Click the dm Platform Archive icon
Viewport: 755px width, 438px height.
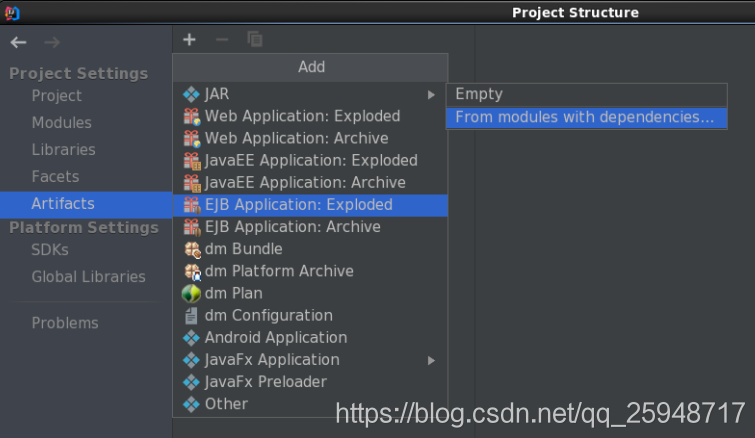(192, 271)
